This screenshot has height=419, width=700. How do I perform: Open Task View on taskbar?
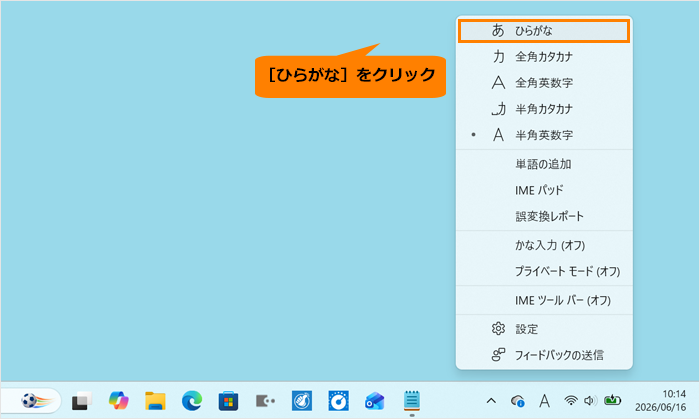coord(82,401)
